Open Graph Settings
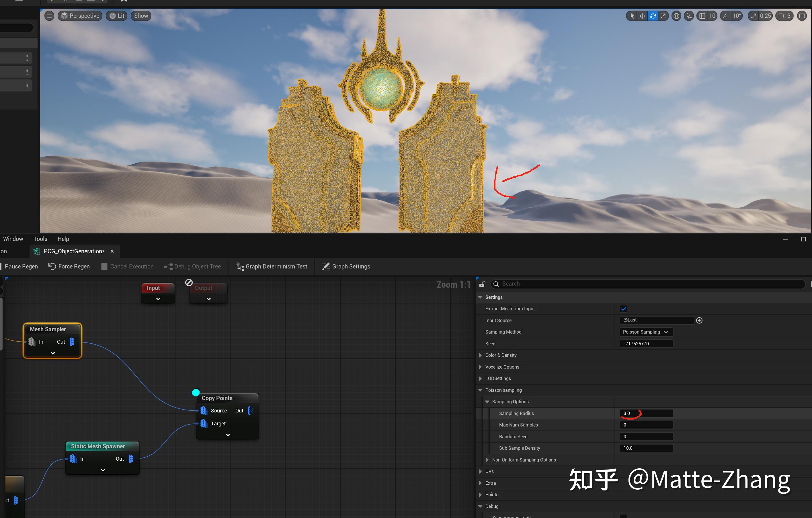The image size is (812, 518). tap(346, 266)
